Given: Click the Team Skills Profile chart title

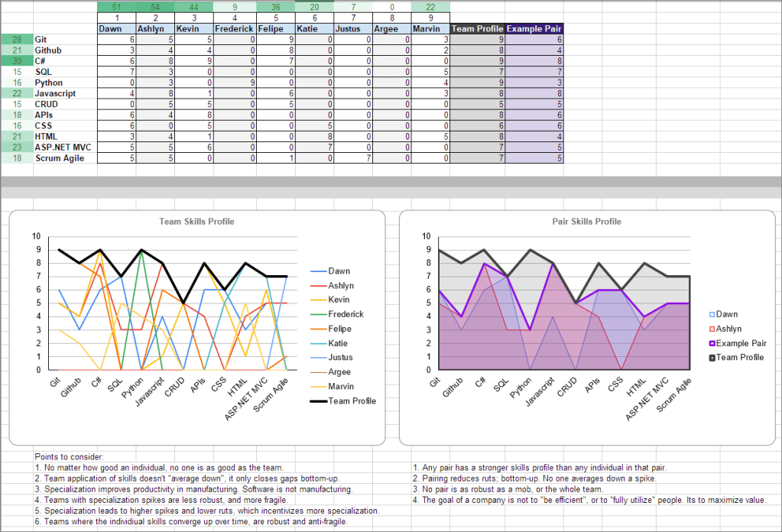Looking at the screenshot, I should pos(197,222).
